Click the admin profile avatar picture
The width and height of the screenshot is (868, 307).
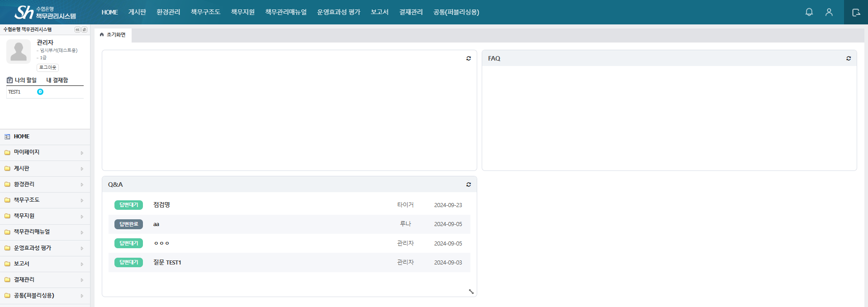(x=19, y=51)
